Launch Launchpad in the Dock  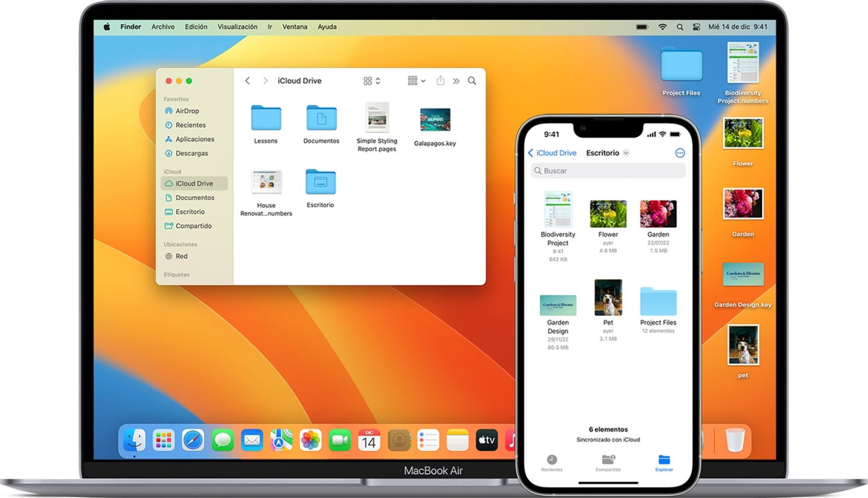(163, 440)
